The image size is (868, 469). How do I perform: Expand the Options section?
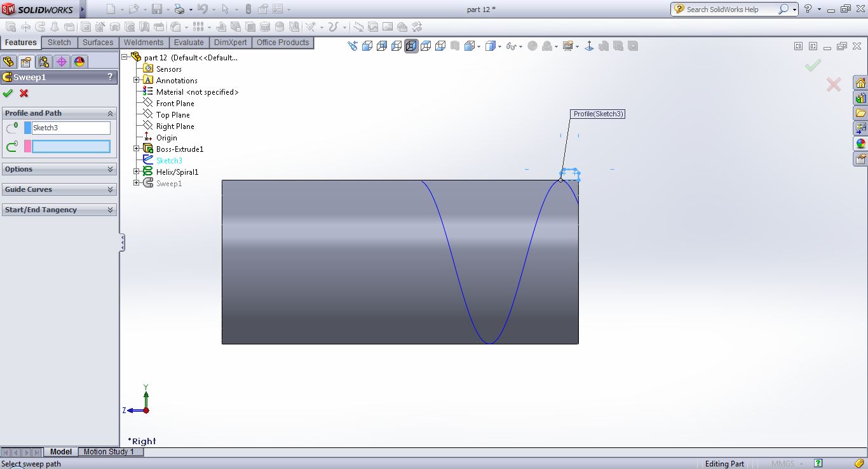58,169
